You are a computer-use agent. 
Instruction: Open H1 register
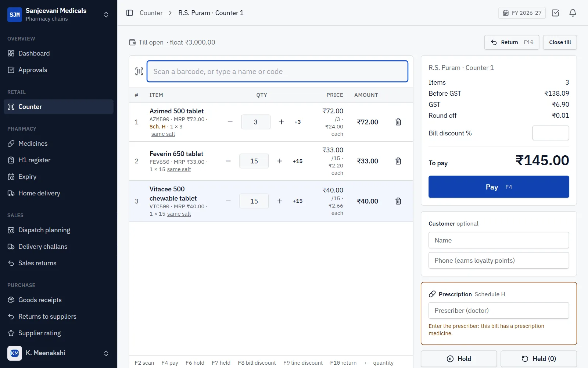[58, 160]
